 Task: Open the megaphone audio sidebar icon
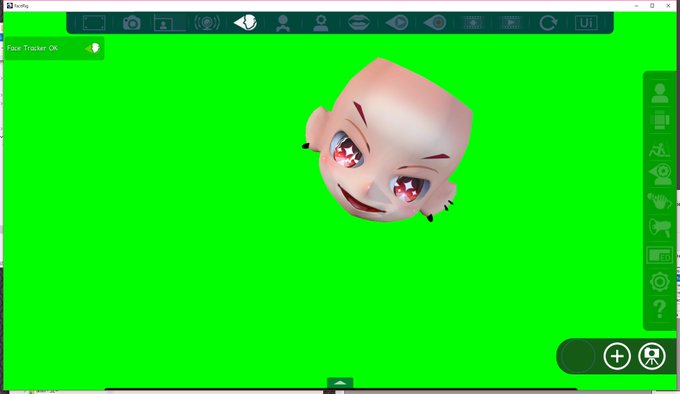[x=660, y=228]
